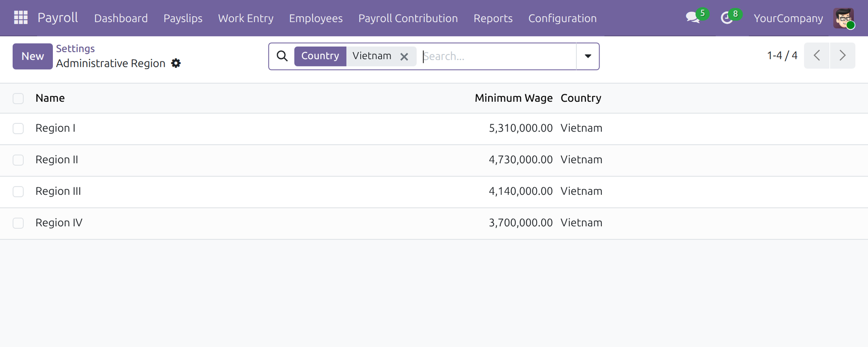This screenshot has height=347, width=868.
Task: Toggle the select-all header checkbox
Action: coord(18,98)
